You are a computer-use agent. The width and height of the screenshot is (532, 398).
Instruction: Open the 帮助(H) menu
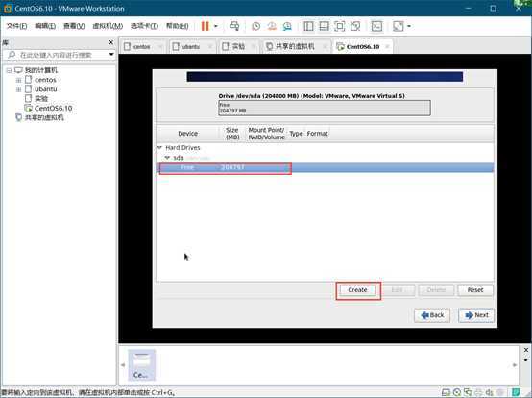pos(177,26)
